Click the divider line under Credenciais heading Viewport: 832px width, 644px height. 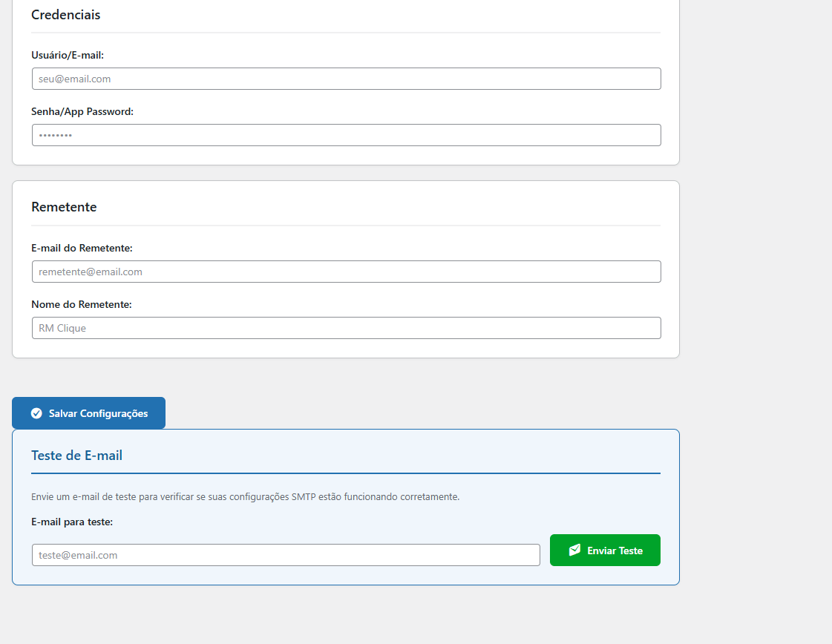[x=346, y=33]
